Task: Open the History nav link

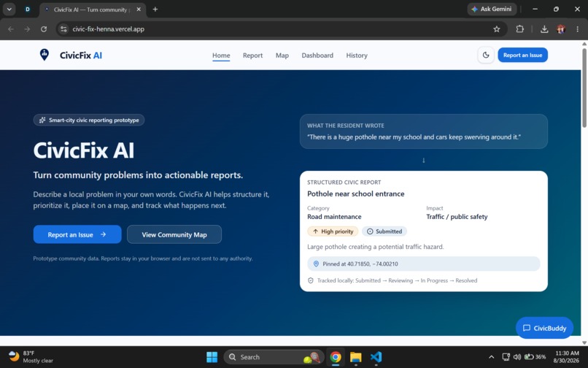Action: click(357, 55)
